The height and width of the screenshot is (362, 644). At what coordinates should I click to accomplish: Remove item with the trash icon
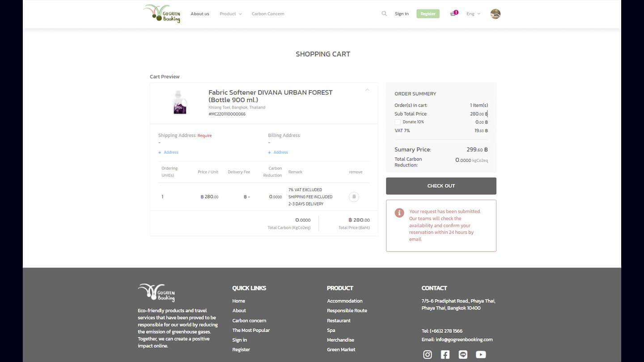(354, 197)
